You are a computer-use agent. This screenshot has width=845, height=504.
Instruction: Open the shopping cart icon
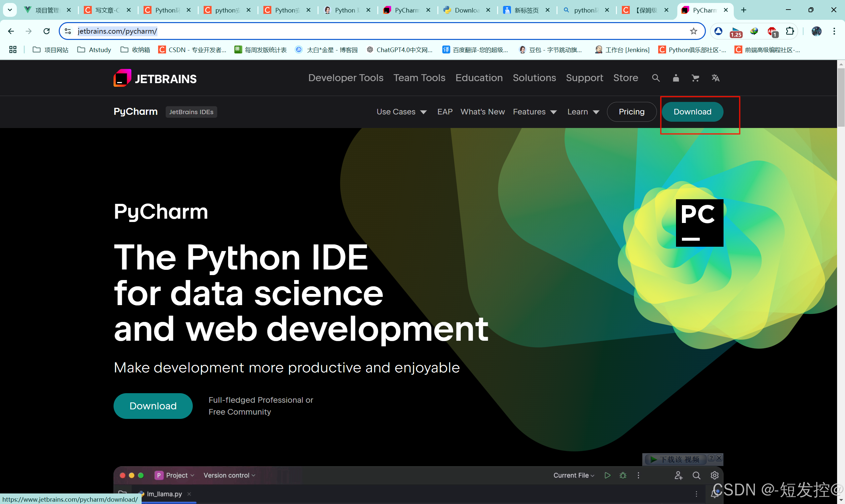point(695,78)
